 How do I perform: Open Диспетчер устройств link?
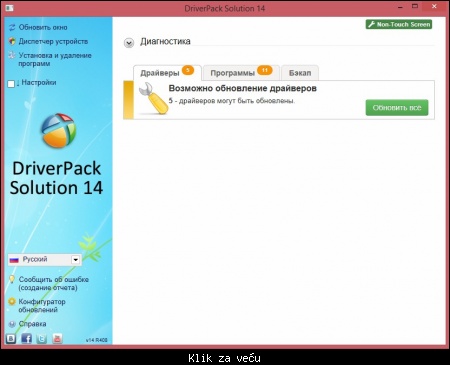click(x=53, y=41)
